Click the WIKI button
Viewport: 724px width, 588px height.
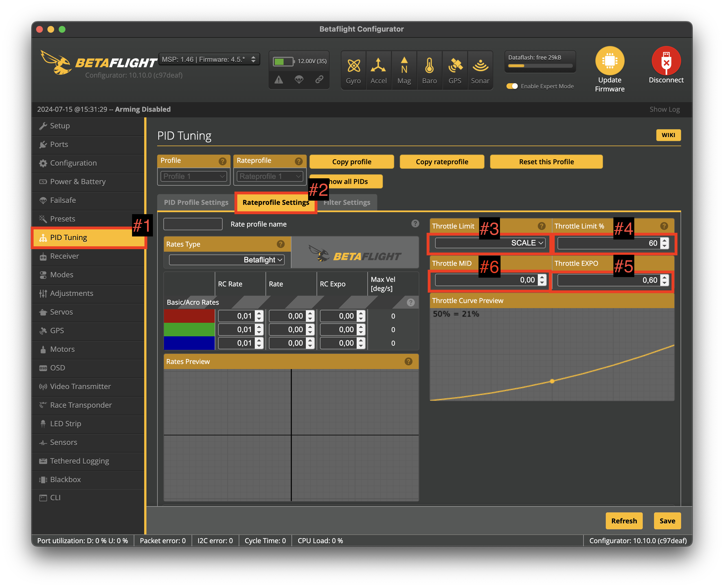click(x=668, y=135)
